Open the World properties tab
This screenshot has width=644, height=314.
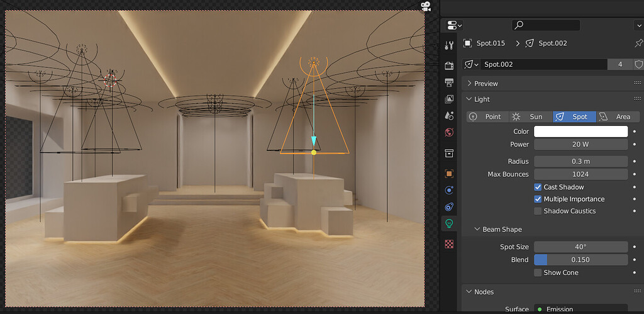449,132
